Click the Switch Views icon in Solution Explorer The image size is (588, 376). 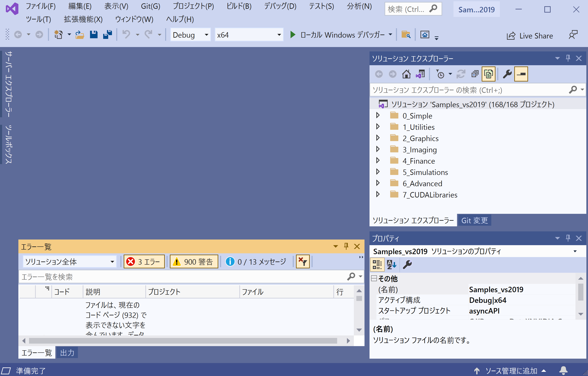point(420,74)
